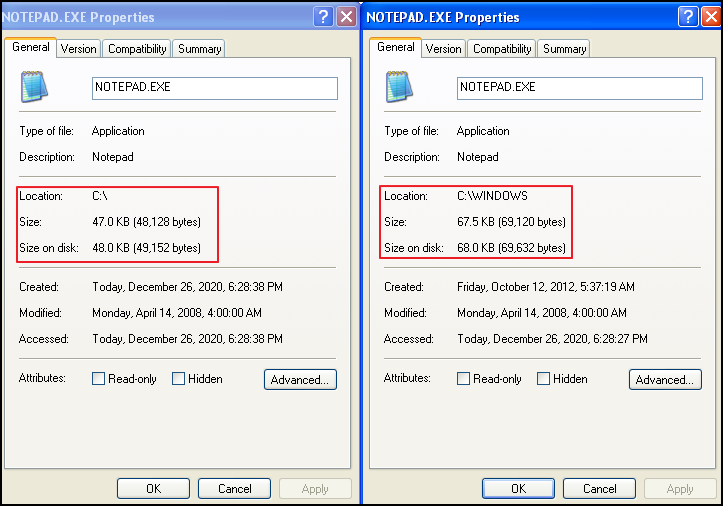Focus the NOTEPAD.EXE filename field in right window
Image resolution: width=723 pixels, height=506 pixels.
point(580,88)
